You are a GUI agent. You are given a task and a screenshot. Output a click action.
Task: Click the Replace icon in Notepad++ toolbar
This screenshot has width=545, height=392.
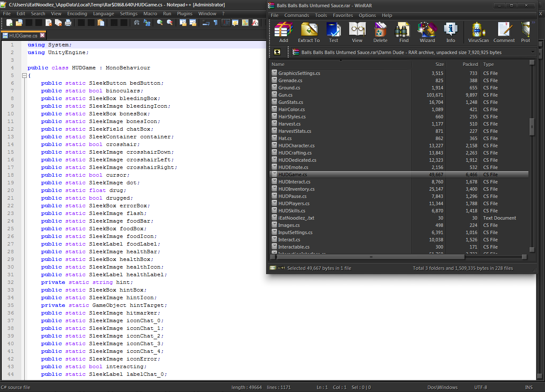coord(148,23)
